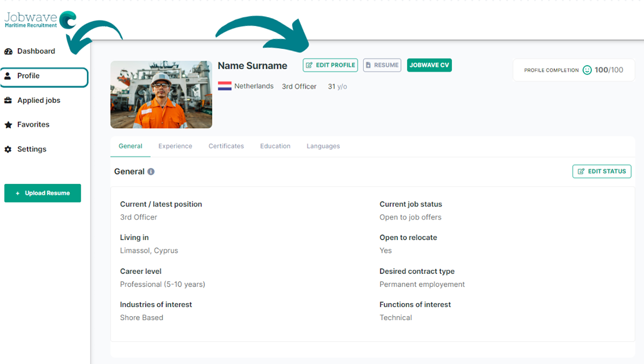Click the Resume download icon

(x=368, y=65)
